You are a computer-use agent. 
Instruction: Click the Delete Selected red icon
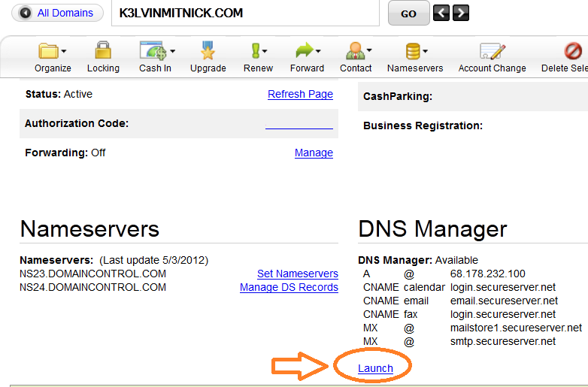573,51
